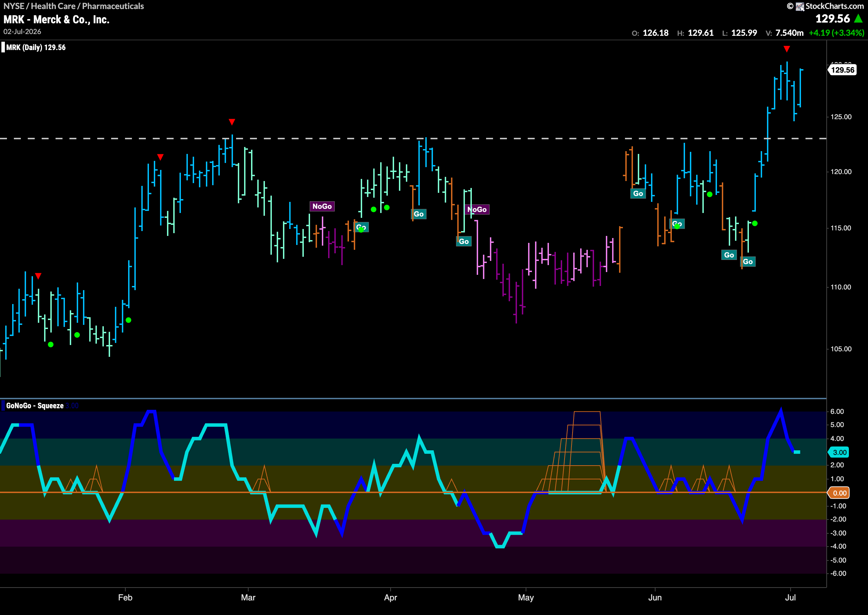Select the red triangle marker in early February
Screen dimensions: 868x615
pos(160,157)
